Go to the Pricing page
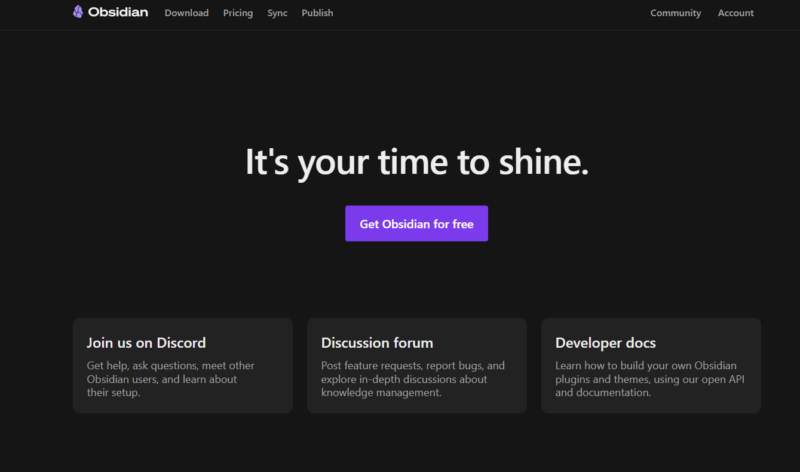 238,13
